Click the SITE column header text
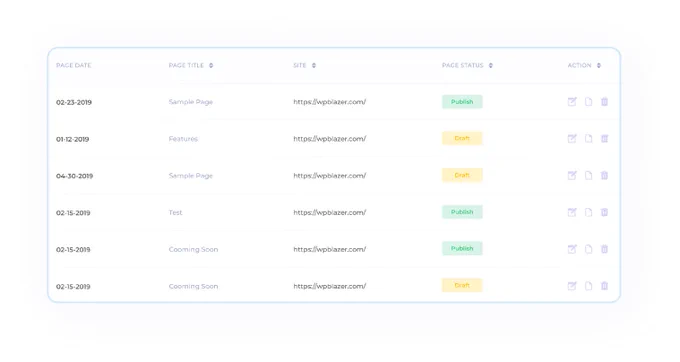 point(300,65)
